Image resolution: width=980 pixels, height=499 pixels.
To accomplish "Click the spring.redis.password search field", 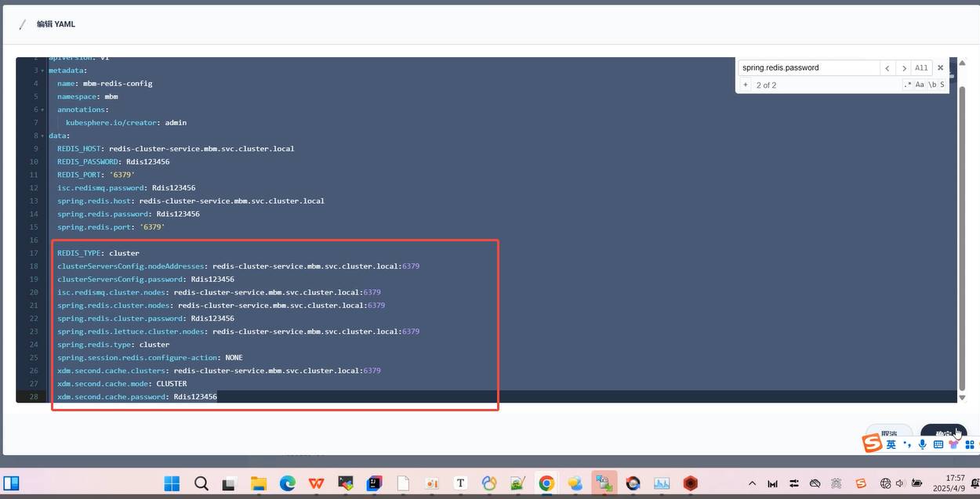I will pyautogui.click(x=808, y=68).
